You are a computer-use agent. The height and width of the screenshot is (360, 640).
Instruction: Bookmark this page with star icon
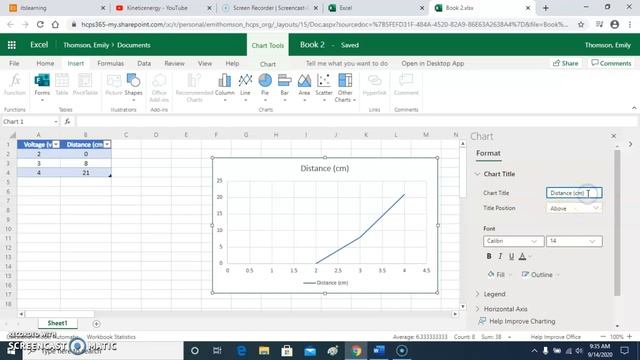coord(581,24)
